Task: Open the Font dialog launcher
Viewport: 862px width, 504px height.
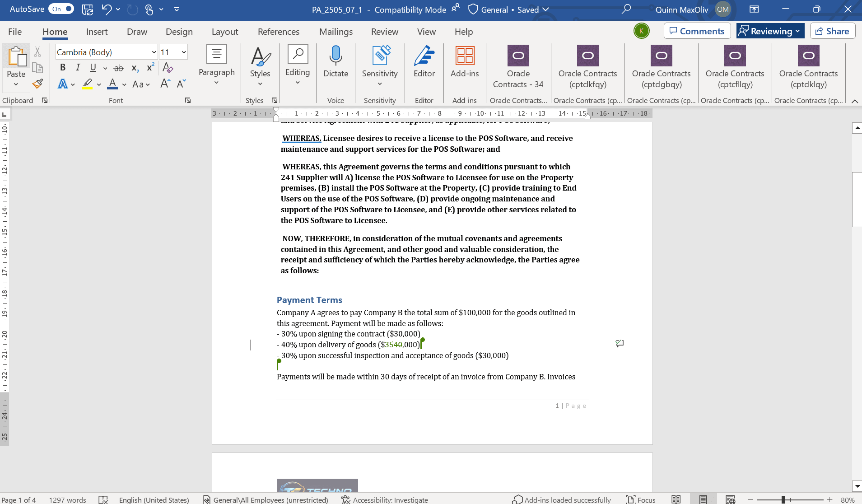Action: tap(188, 100)
